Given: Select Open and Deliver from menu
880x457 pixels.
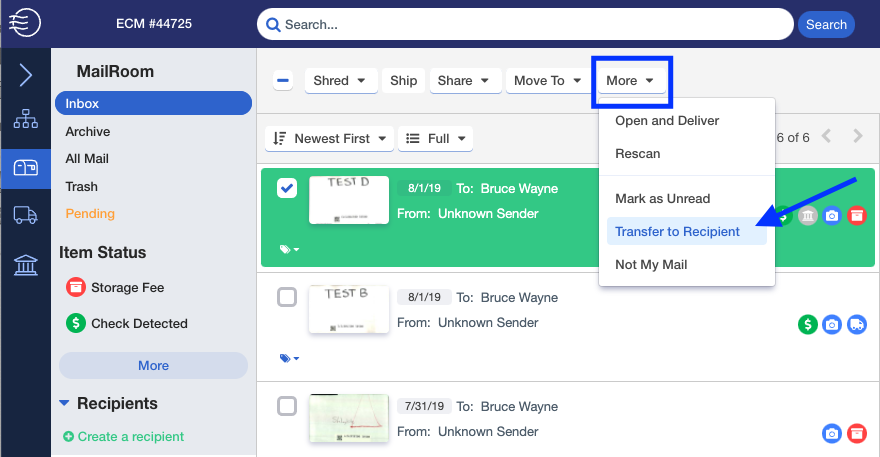Looking at the screenshot, I should pos(667,121).
